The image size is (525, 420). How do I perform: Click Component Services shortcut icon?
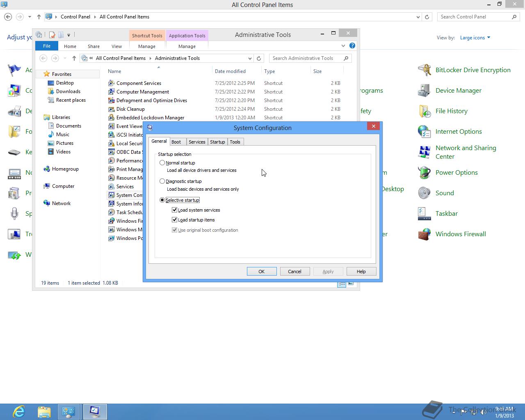coord(111,83)
